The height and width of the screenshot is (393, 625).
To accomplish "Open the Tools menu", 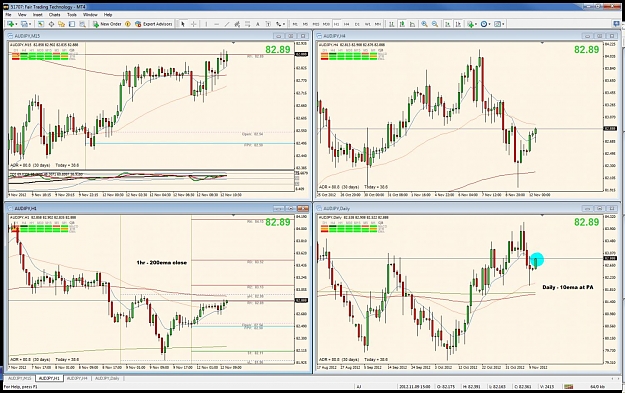I will [72, 15].
